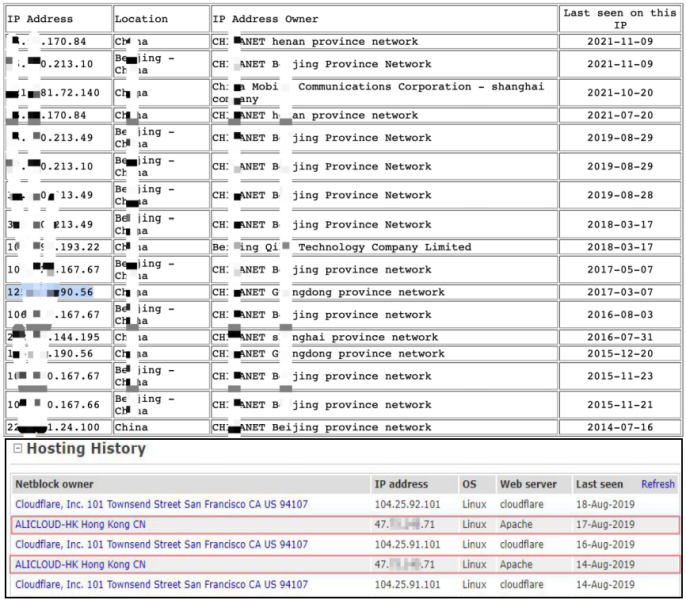Screen dimensions: 686x600
Task: Select the date 2015-11-21
Action: click(x=620, y=404)
